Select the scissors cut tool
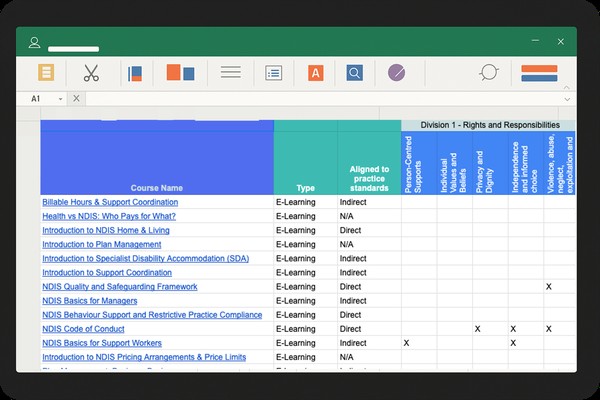600x400 pixels. click(91, 73)
